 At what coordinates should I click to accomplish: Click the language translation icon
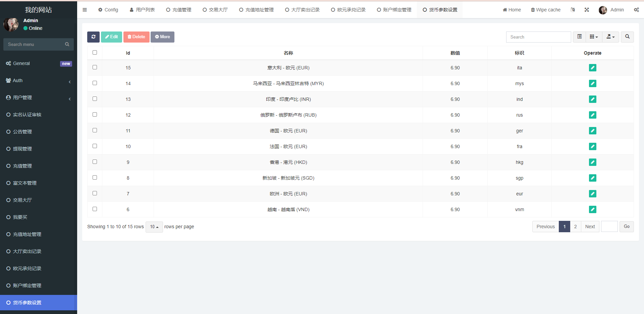pos(573,10)
